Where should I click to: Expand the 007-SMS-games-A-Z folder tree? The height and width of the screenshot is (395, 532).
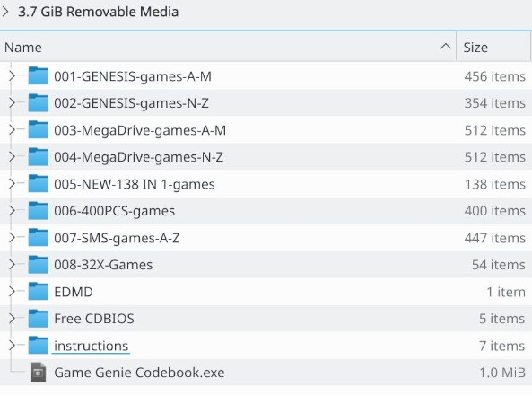(12, 238)
